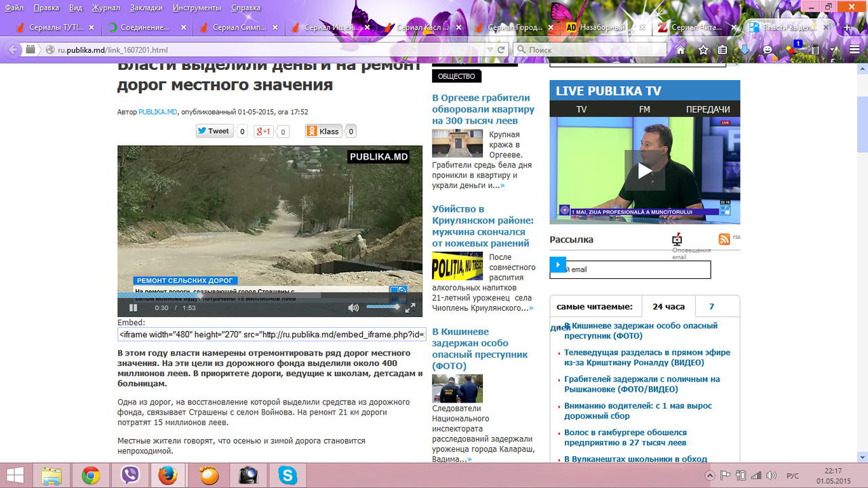Click the Firefox search box Поиск

[x=590, y=50]
